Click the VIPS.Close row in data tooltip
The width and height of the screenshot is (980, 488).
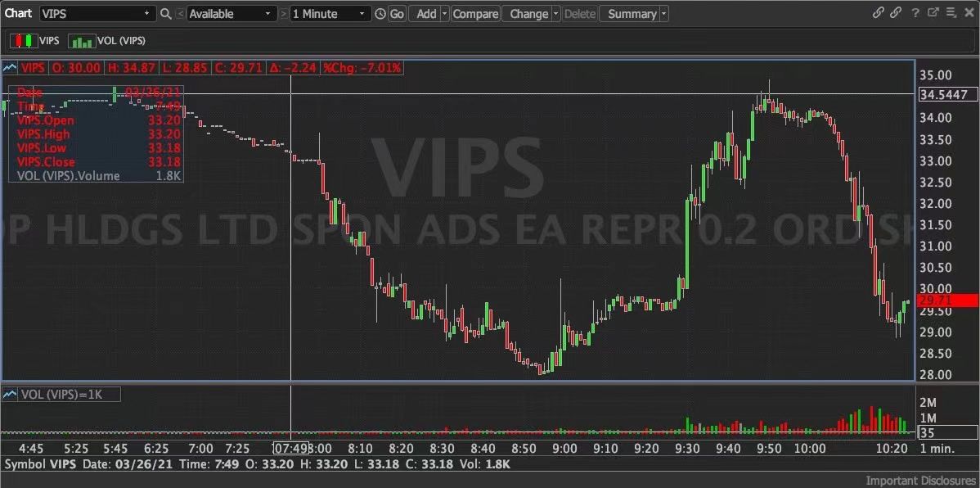click(x=99, y=163)
